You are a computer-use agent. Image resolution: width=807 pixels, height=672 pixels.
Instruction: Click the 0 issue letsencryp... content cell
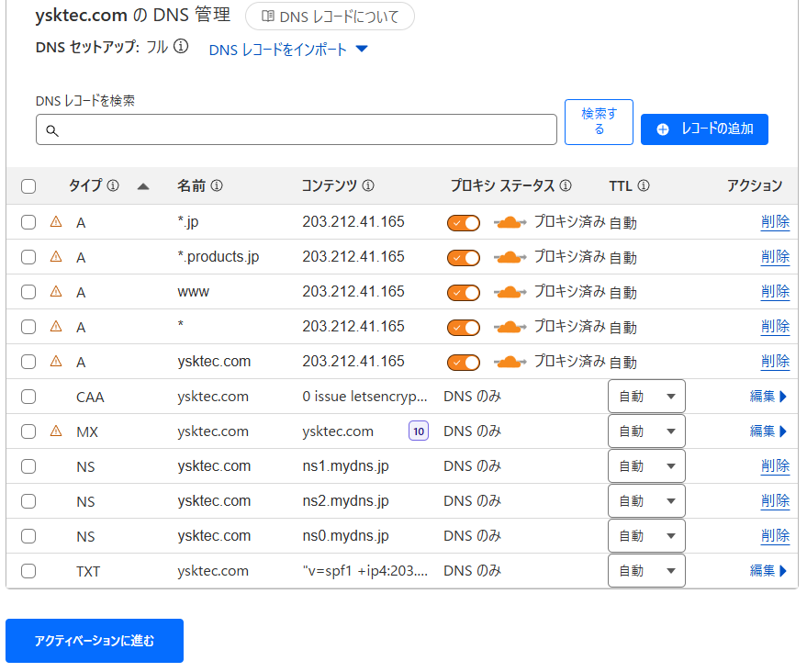point(364,397)
